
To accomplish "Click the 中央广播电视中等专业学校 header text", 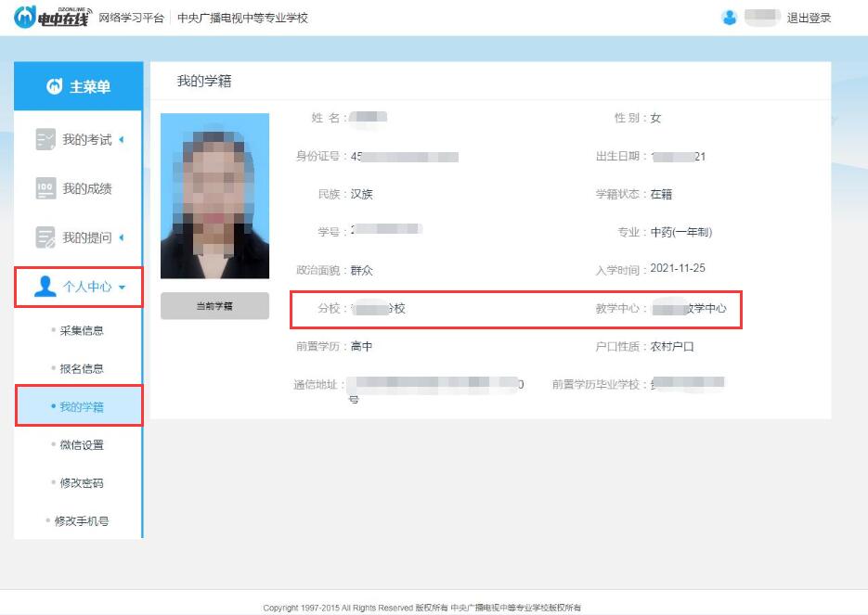I will click(242, 17).
